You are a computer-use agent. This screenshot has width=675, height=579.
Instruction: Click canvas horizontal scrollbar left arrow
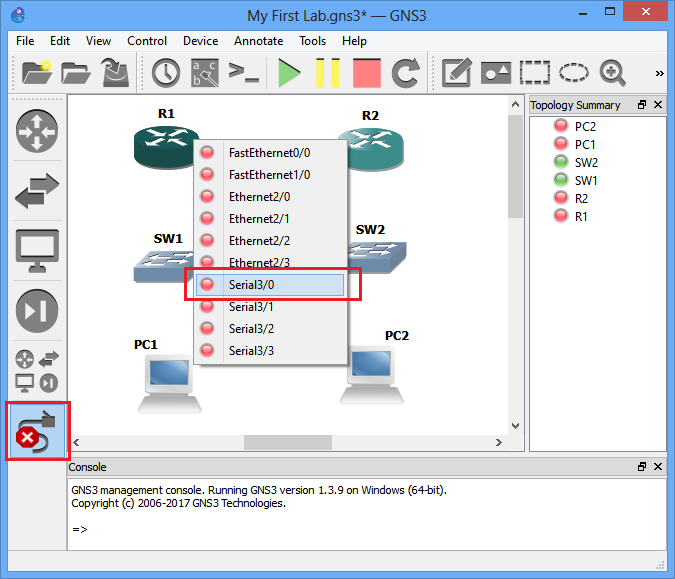click(x=76, y=443)
